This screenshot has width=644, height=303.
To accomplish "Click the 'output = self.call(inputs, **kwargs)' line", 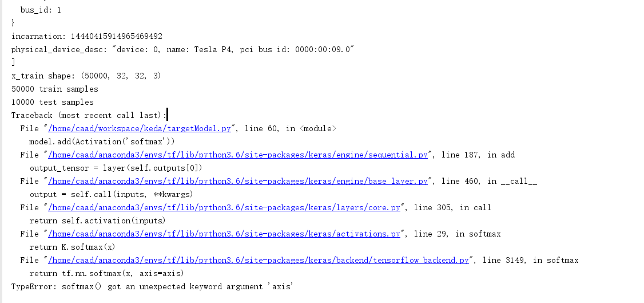I will tap(111, 195).
